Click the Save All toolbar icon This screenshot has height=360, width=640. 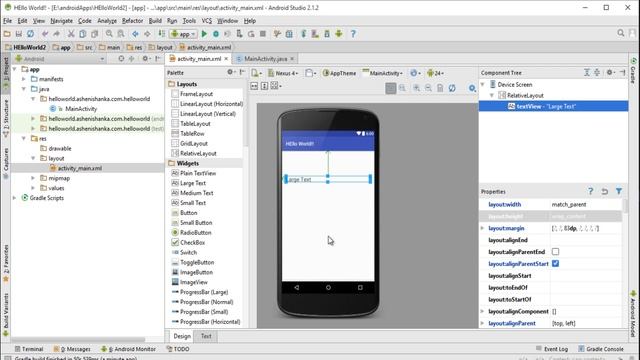pos(19,34)
